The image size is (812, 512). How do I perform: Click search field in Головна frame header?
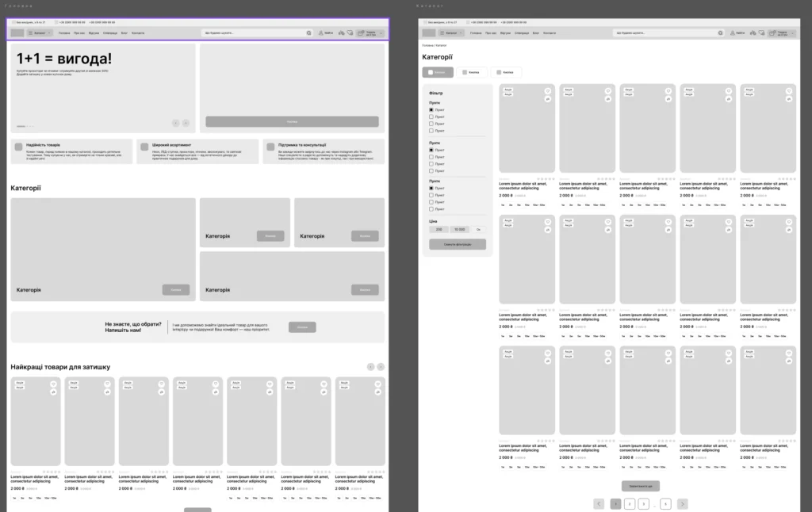click(257, 32)
